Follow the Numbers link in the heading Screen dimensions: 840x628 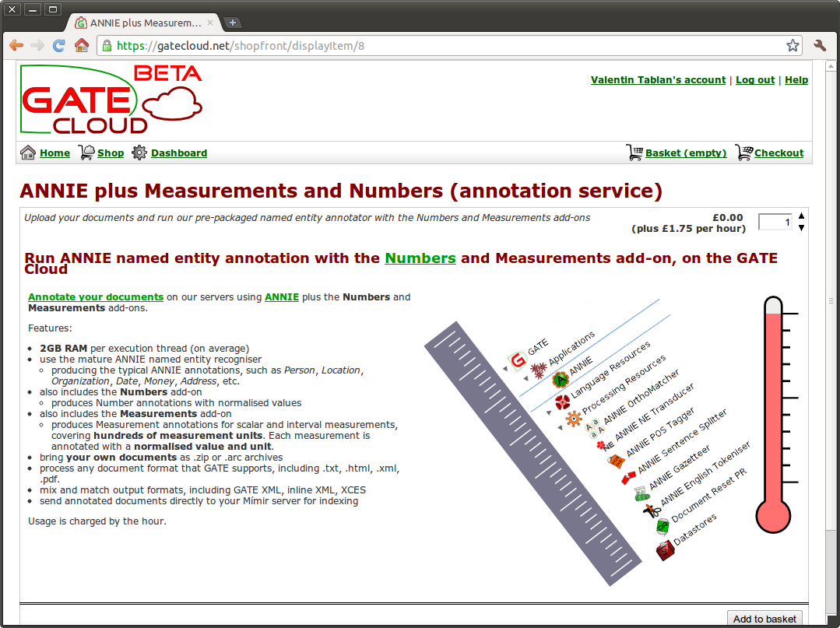420,258
